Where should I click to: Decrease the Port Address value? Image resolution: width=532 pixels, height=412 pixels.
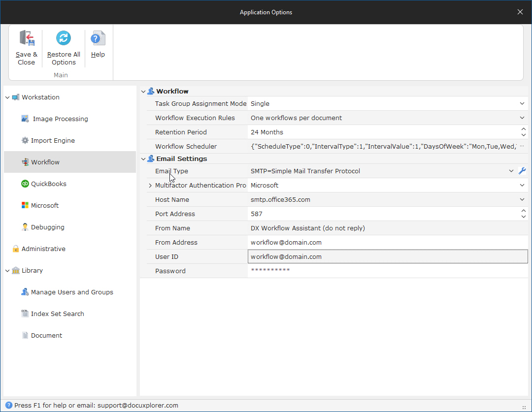pos(523,217)
